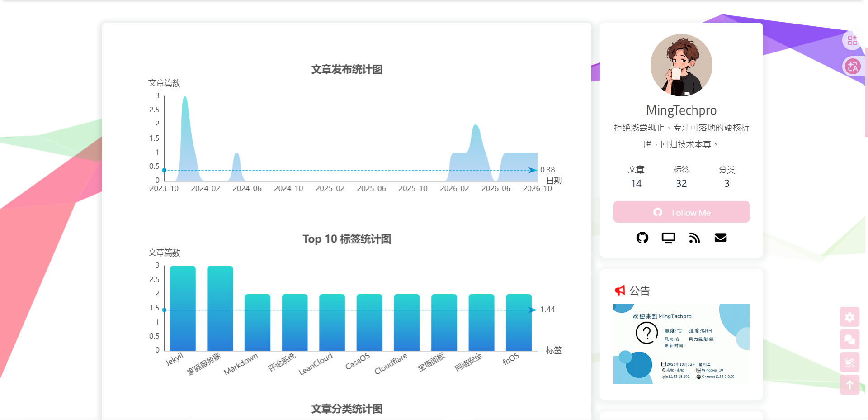Click the comments chat bubble floating button
The width and height of the screenshot is (868, 420).
click(x=849, y=339)
